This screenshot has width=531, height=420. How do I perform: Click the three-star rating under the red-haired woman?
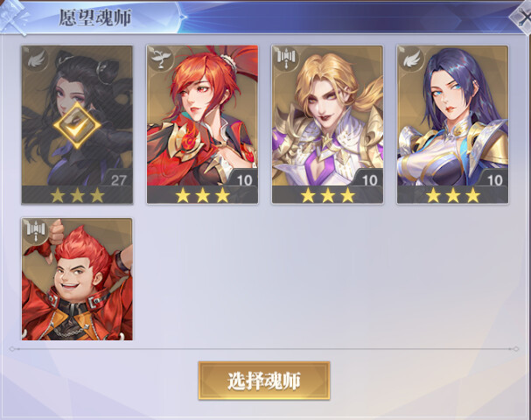pos(202,195)
